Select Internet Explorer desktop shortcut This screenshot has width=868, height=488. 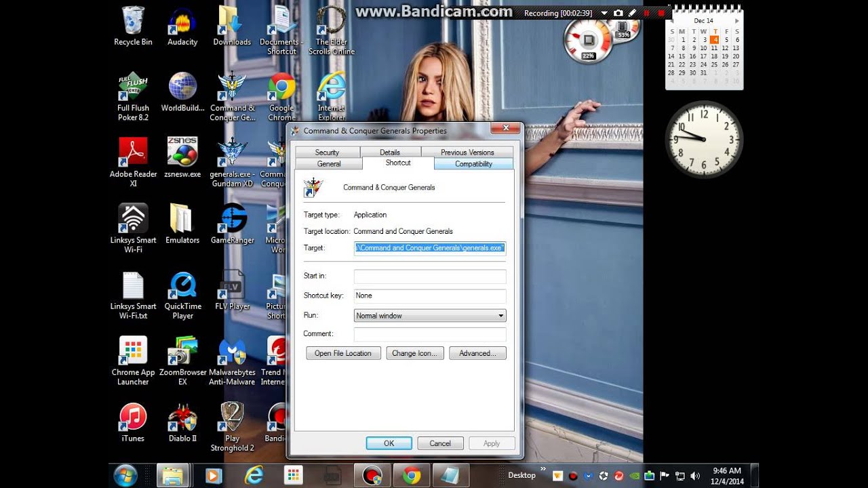(332, 96)
